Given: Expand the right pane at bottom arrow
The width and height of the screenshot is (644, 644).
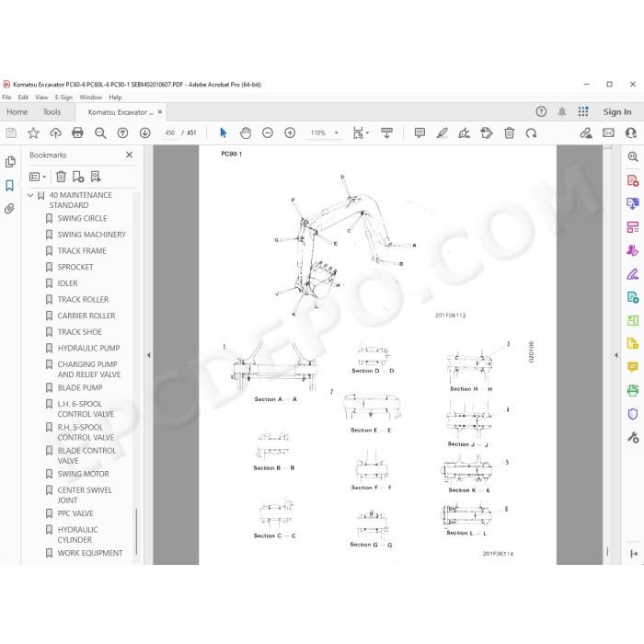Looking at the screenshot, I should tap(634, 554).
